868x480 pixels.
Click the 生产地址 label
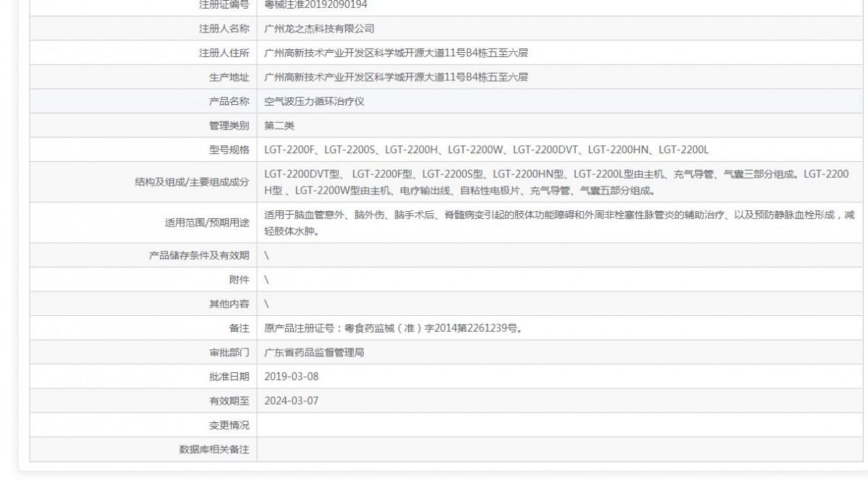point(229,77)
